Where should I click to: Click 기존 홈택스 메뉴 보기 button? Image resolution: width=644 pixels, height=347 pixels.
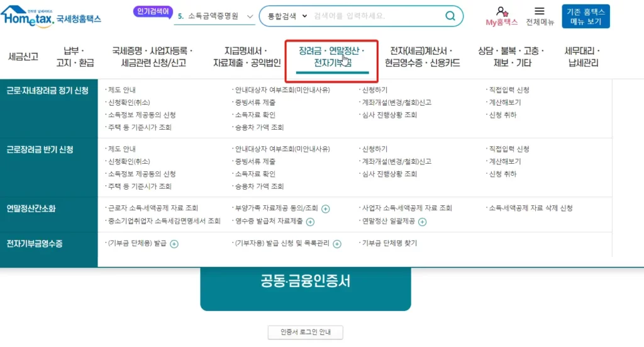pos(586,16)
